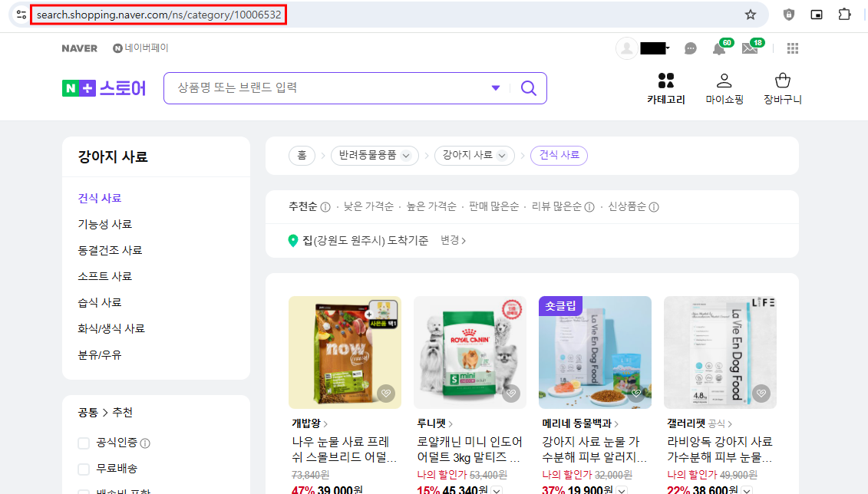
Task: Wishlist heart on 메리네 동물백과 product
Action: (x=636, y=394)
